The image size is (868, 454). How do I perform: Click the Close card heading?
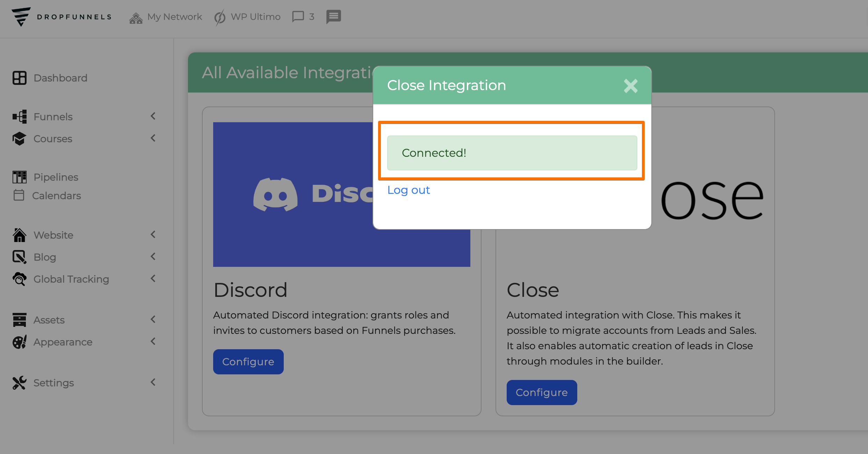pyautogui.click(x=533, y=290)
